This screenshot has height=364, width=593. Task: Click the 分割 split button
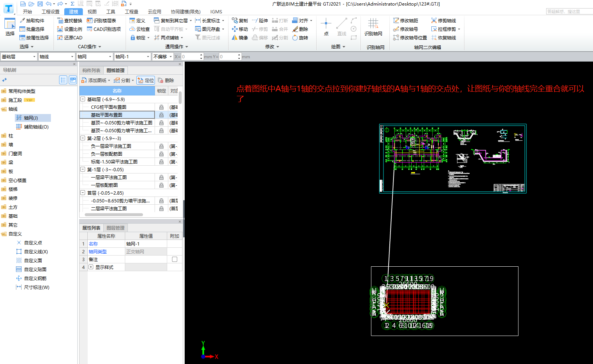coord(124,80)
